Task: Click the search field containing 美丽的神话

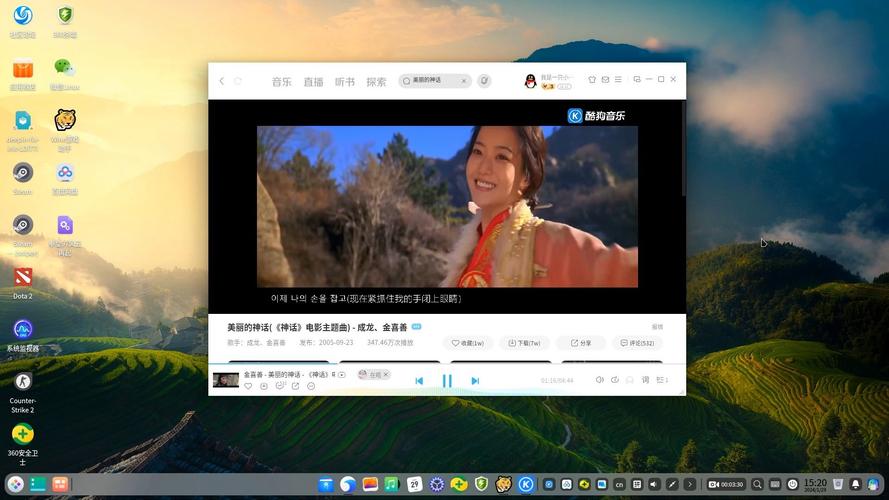Action: 435,80
